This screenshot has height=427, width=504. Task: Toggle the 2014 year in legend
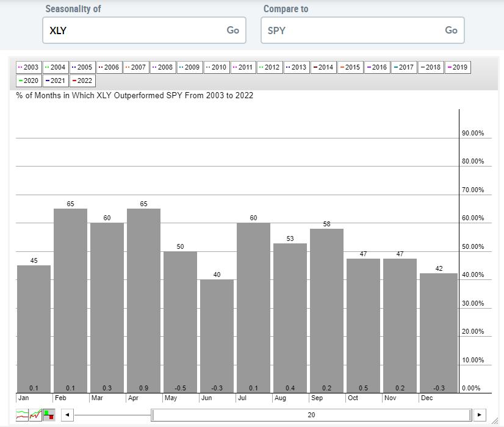(x=323, y=67)
